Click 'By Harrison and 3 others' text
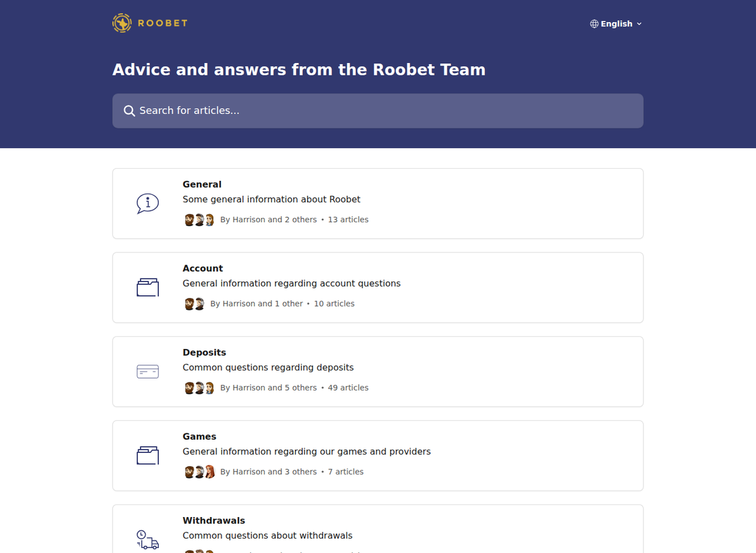 coord(268,472)
